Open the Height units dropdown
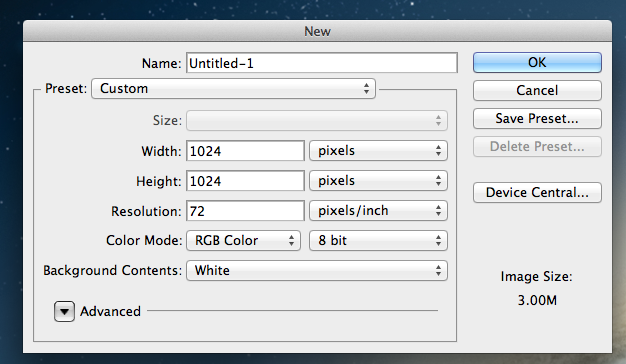The width and height of the screenshot is (626, 364). [378, 181]
